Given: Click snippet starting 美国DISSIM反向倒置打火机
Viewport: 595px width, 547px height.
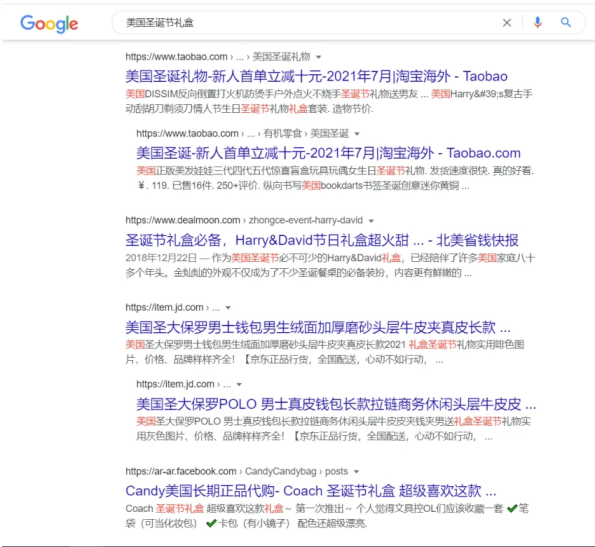Looking at the screenshot, I should [329, 102].
